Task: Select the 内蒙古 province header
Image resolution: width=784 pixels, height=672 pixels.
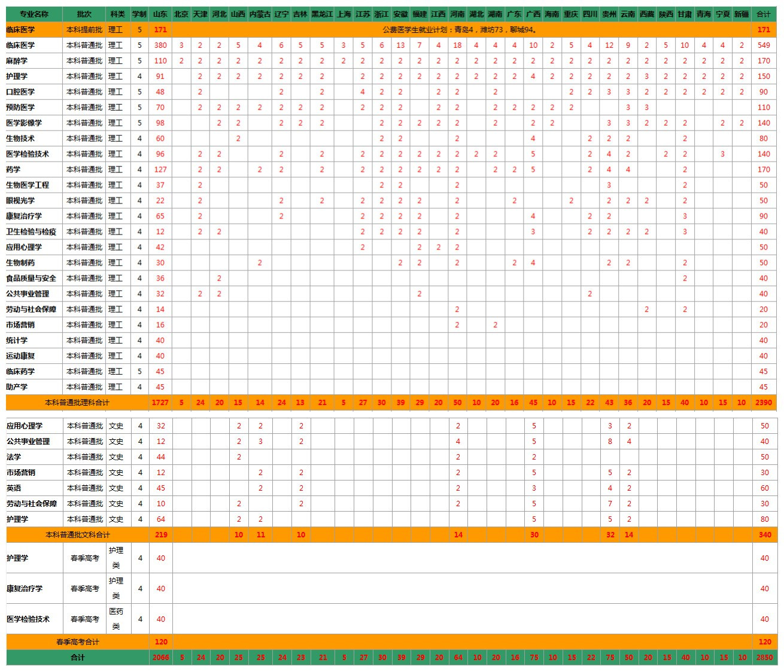Action: pos(260,14)
